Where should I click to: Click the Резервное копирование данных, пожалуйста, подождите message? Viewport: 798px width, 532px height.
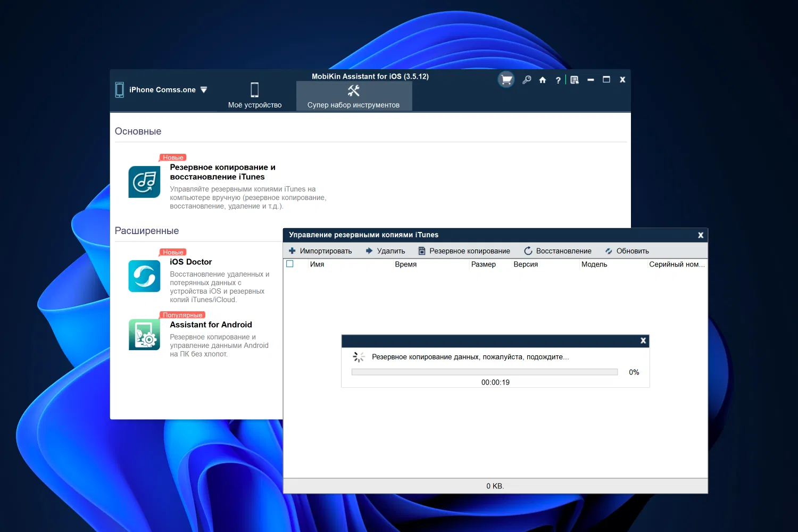point(470,357)
